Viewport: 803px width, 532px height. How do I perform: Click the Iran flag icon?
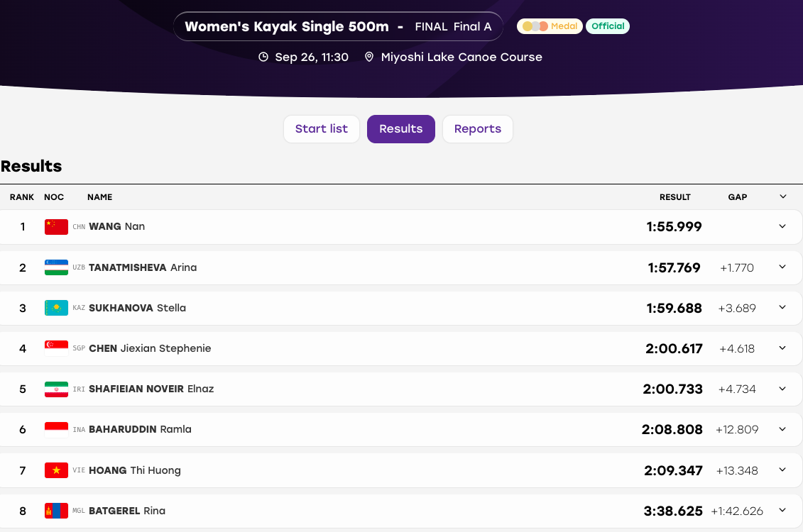tap(56, 389)
